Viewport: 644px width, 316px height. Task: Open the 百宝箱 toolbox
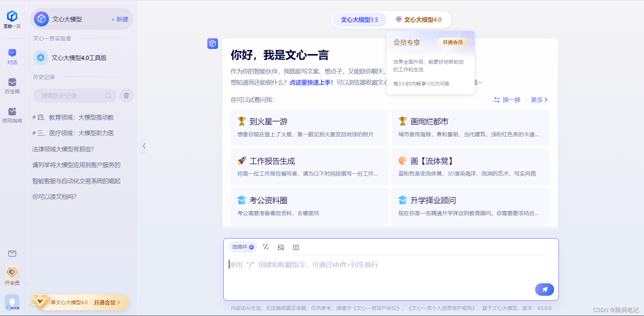(x=12, y=86)
